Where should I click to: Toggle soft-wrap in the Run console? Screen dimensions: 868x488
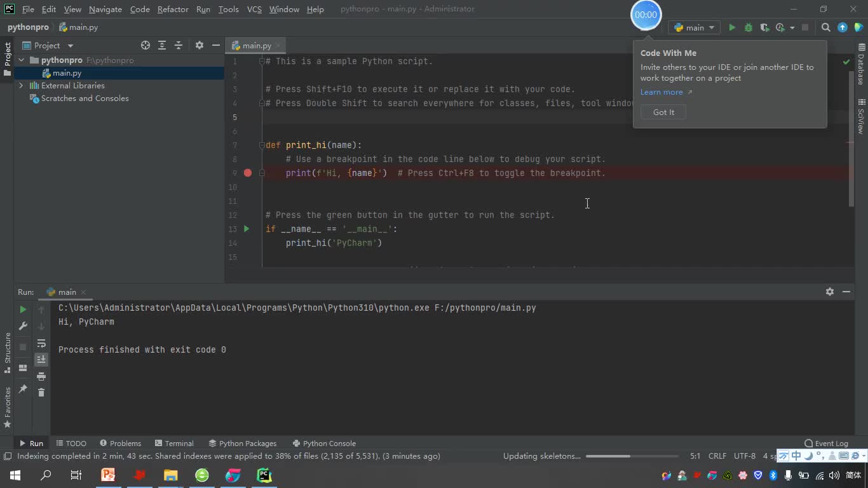41,343
